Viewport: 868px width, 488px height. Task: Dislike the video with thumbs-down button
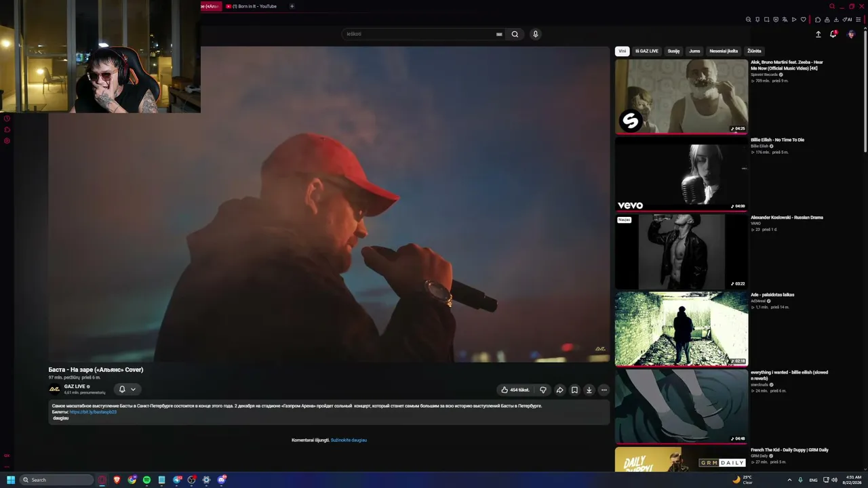[x=543, y=390]
